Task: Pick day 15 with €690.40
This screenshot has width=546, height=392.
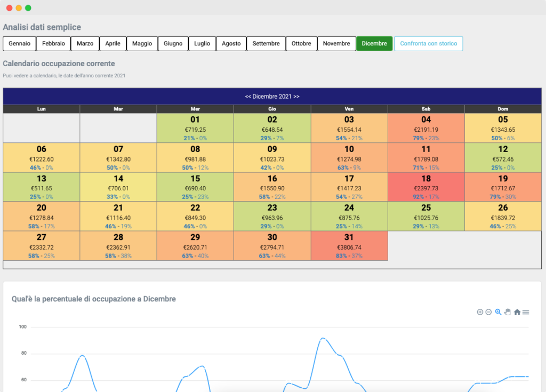Action: click(195, 187)
